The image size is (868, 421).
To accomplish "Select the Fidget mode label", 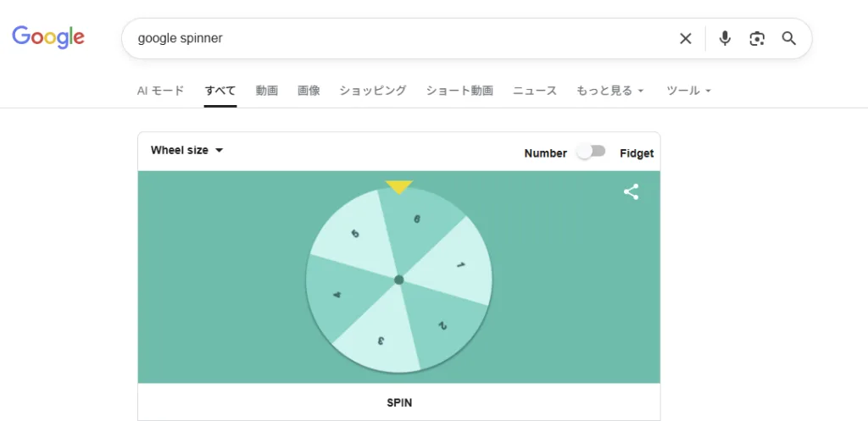I will point(637,153).
